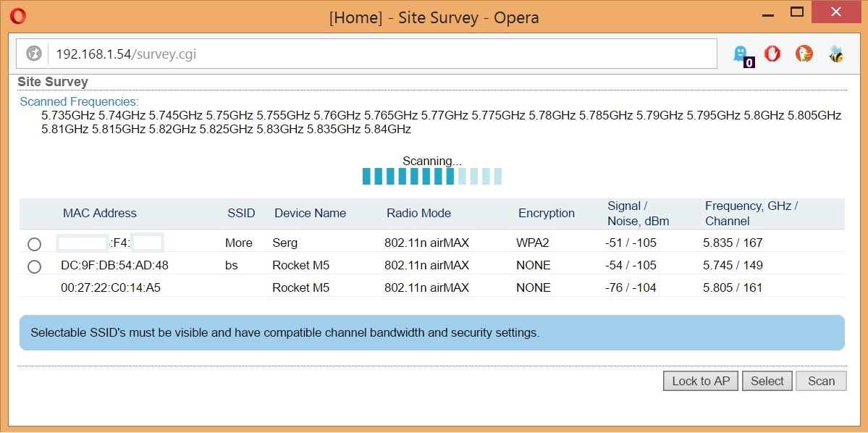Open the red Adblock shield extension
The image size is (868, 433).
pos(772,54)
